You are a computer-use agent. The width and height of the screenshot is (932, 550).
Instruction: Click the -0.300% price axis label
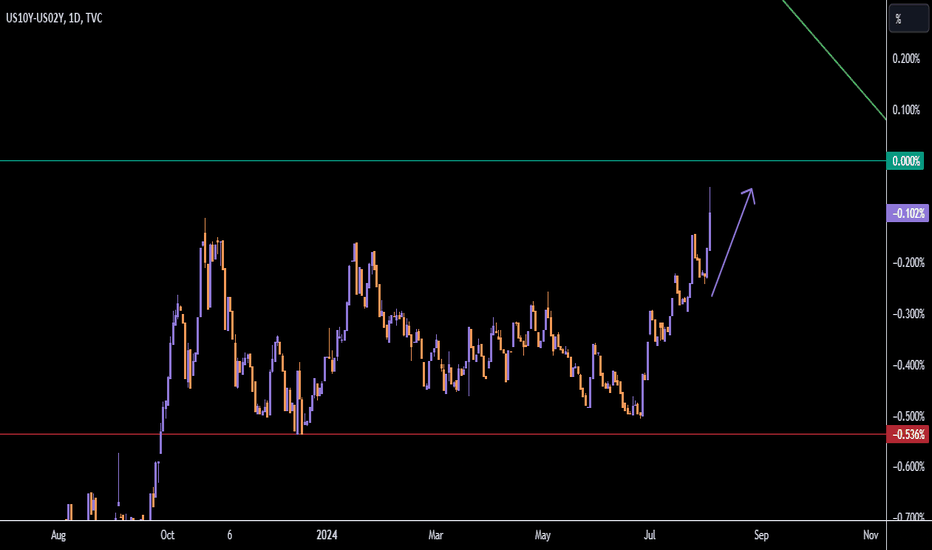tap(908, 313)
